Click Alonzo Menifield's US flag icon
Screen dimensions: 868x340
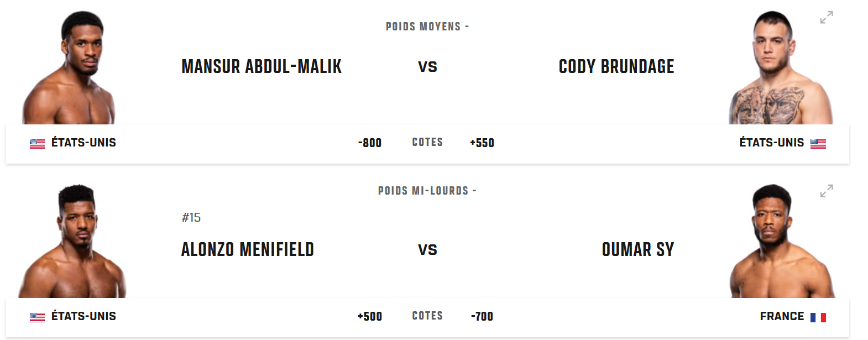coord(37,317)
